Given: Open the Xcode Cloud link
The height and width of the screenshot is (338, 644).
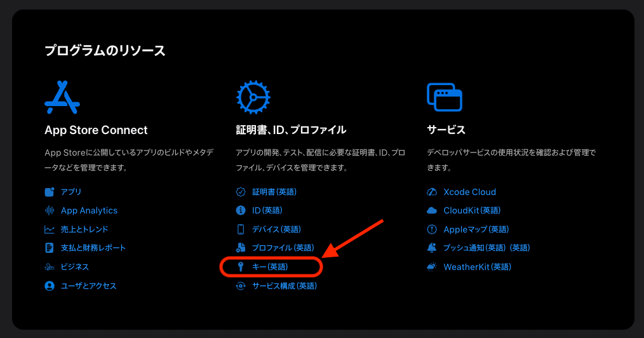Looking at the screenshot, I should 469,192.
